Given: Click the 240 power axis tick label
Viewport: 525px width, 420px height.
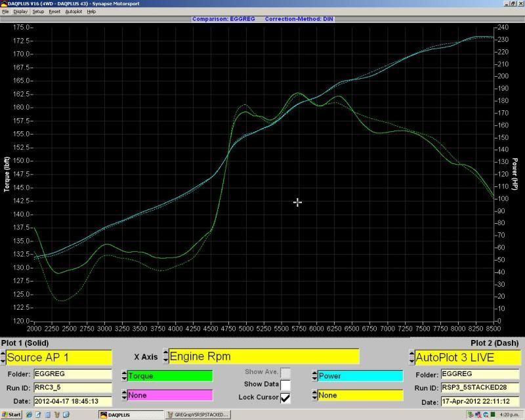Looking at the screenshot, I should (x=503, y=27).
